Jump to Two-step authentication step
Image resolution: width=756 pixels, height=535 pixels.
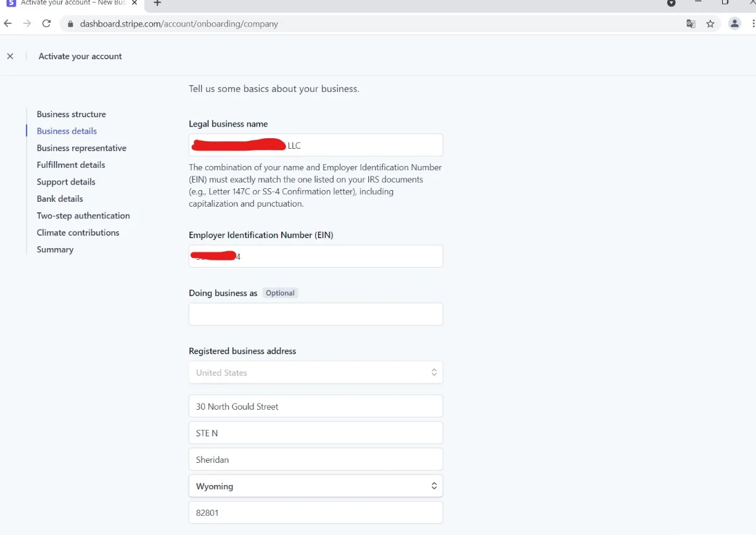(x=83, y=215)
